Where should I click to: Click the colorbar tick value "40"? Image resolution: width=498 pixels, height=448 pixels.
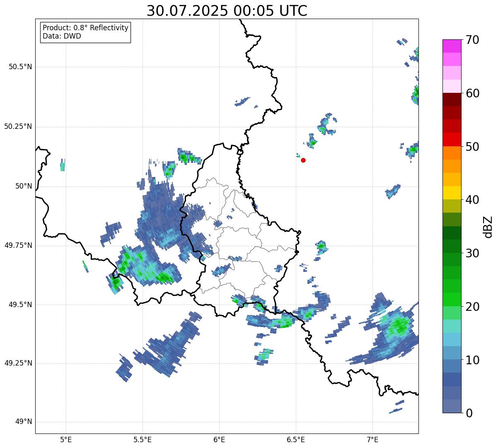click(x=472, y=200)
